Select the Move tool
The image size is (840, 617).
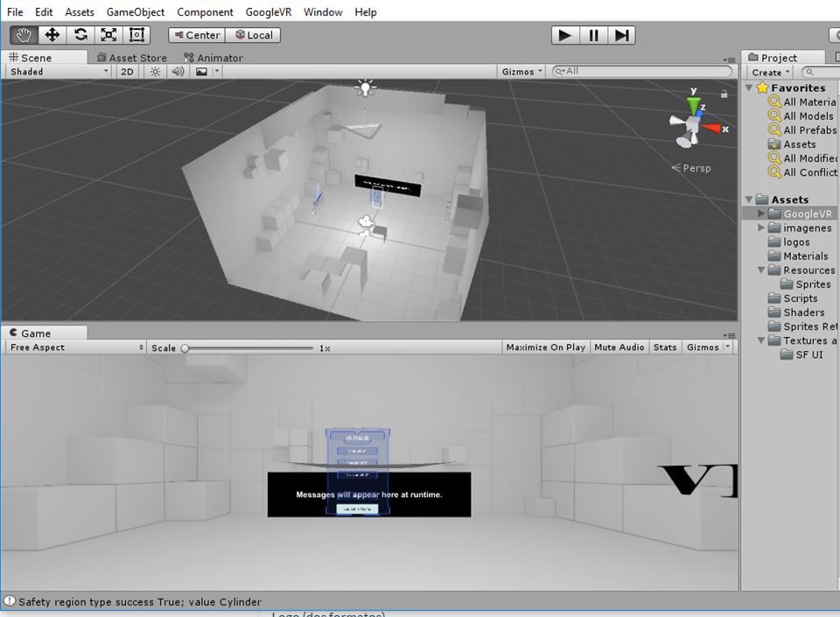point(52,35)
